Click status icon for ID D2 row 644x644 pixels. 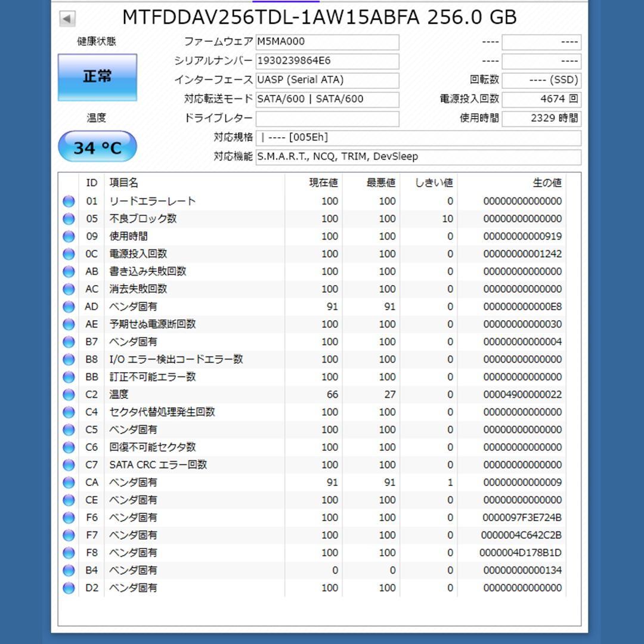point(69,588)
